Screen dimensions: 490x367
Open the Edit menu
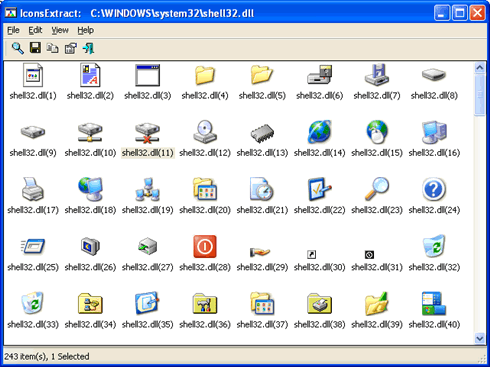[35, 30]
